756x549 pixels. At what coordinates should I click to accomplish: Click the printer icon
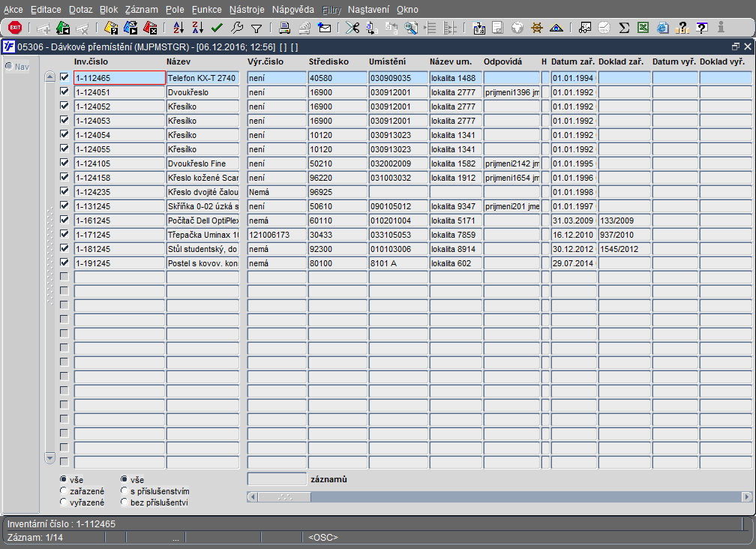click(284, 28)
